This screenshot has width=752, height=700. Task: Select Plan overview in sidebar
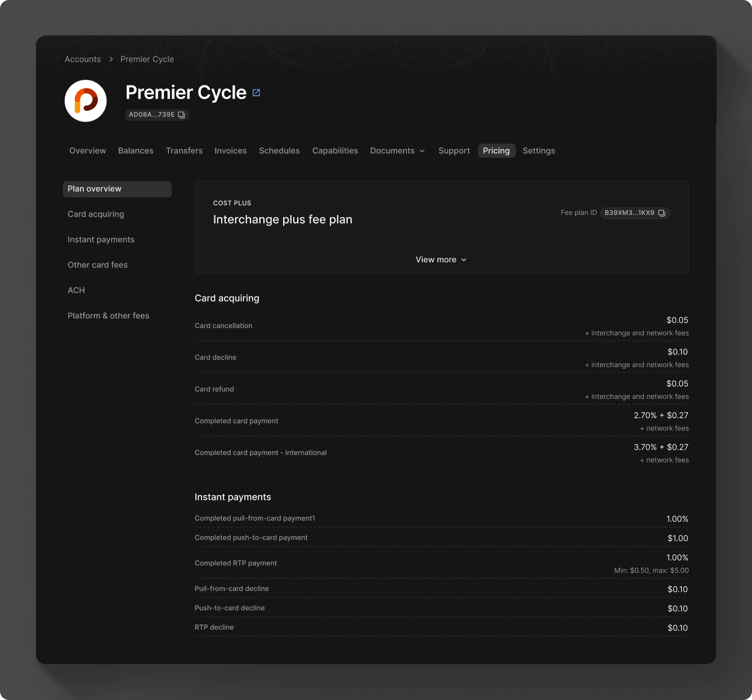click(x=117, y=189)
